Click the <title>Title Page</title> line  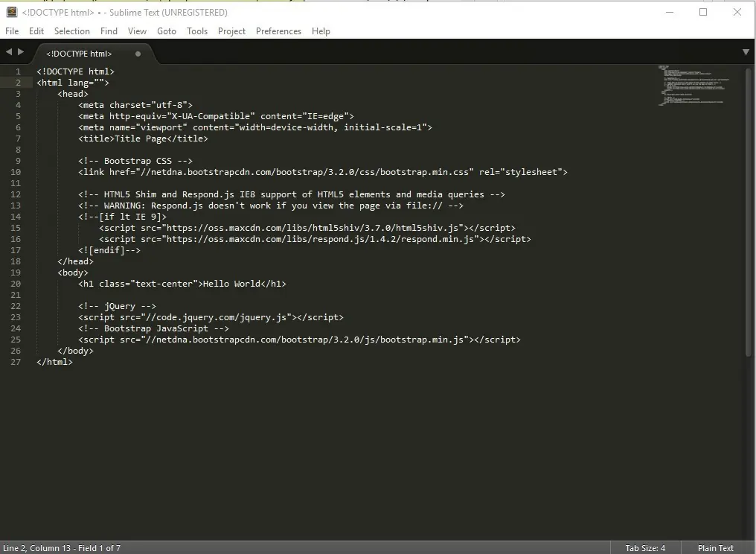click(x=143, y=138)
